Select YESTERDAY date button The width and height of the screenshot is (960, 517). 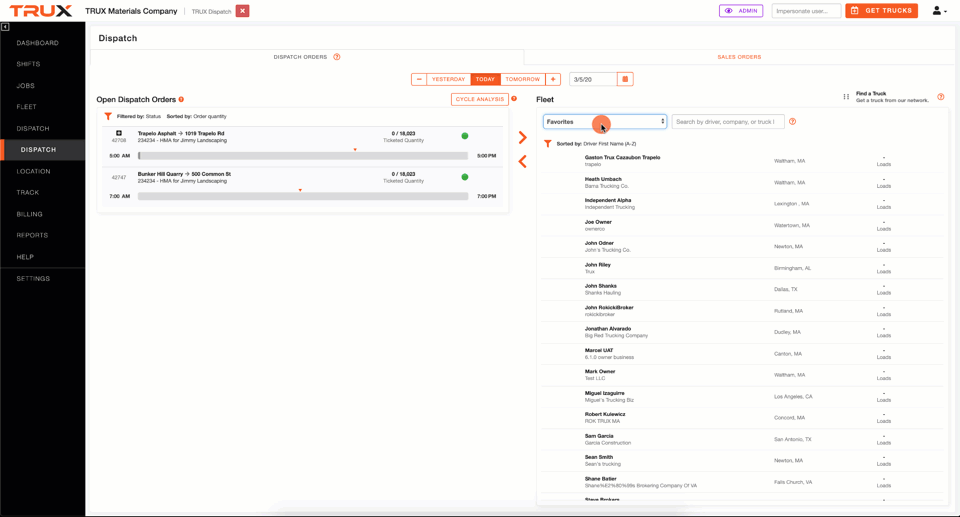(x=448, y=79)
